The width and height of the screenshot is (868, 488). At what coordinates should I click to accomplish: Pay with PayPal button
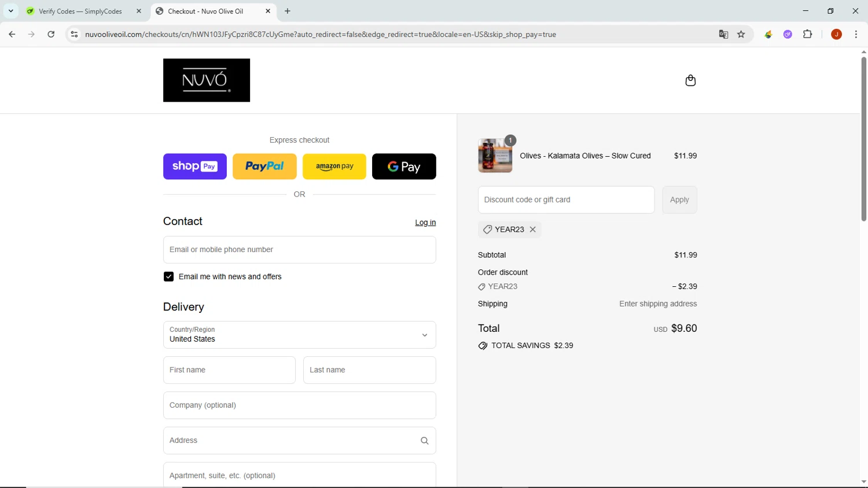pos(264,167)
